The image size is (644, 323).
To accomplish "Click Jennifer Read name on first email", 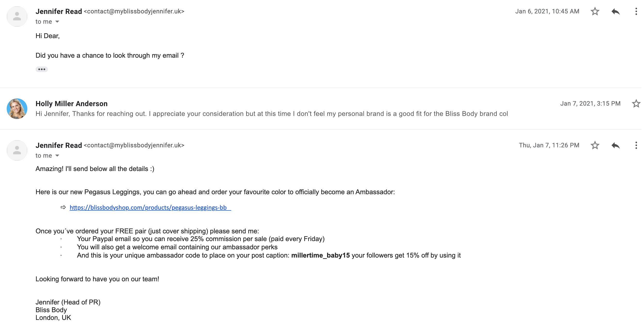I will click(x=59, y=12).
